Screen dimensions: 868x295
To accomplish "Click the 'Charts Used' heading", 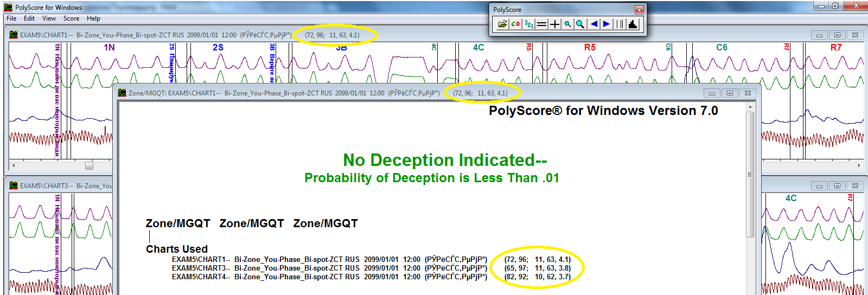I will (177, 249).
